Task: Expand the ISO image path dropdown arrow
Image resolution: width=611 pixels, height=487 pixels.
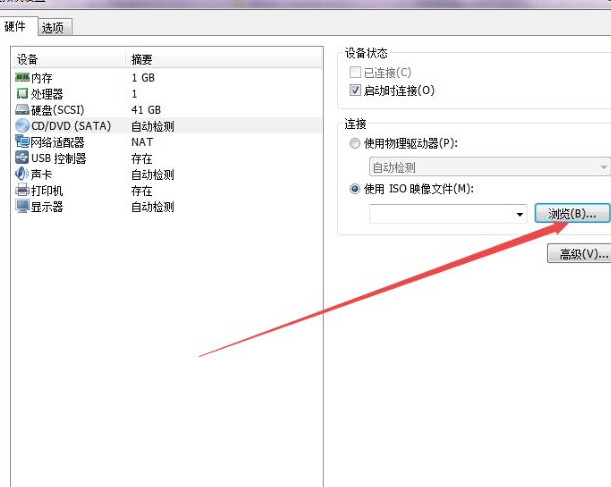Action: click(x=520, y=214)
